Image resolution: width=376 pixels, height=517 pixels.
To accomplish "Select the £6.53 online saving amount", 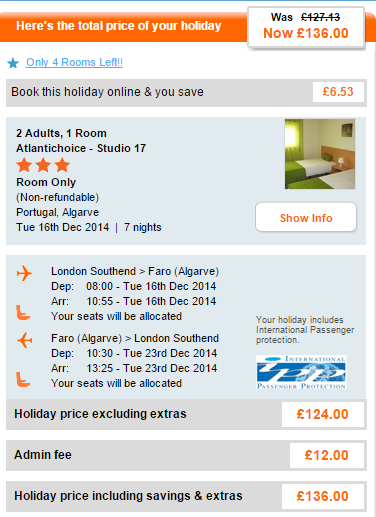I will pyautogui.click(x=338, y=92).
